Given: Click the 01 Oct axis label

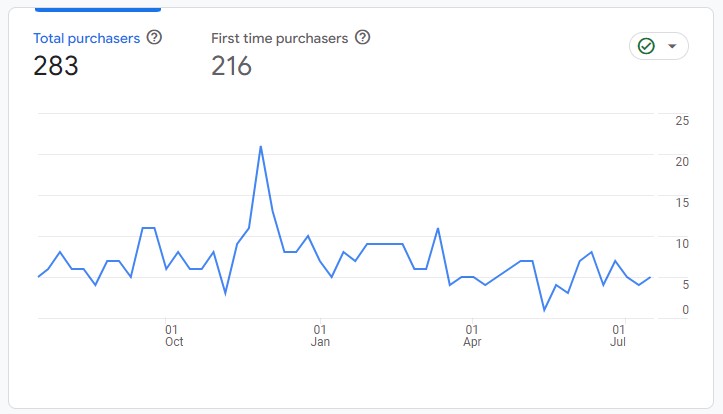Looking at the screenshot, I should (174, 336).
